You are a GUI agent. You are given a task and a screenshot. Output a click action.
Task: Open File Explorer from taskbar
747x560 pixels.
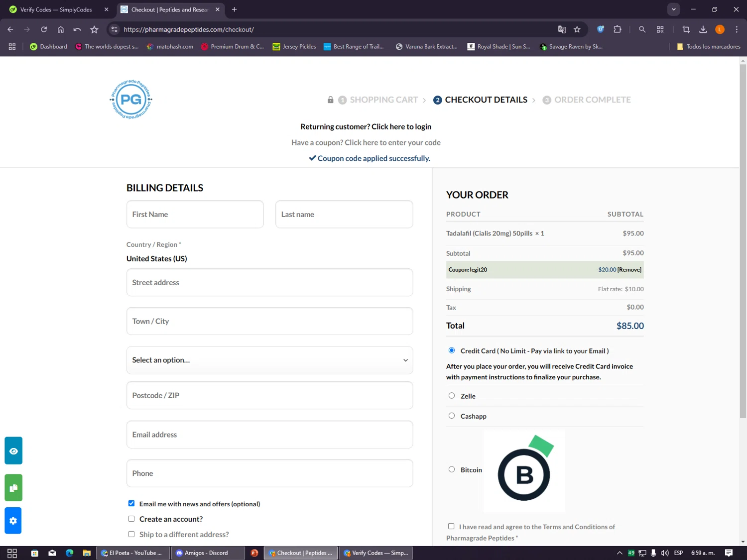click(87, 553)
